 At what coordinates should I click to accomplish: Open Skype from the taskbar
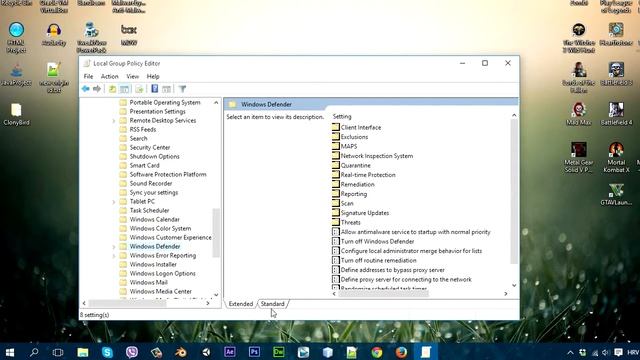(x=107, y=352)
